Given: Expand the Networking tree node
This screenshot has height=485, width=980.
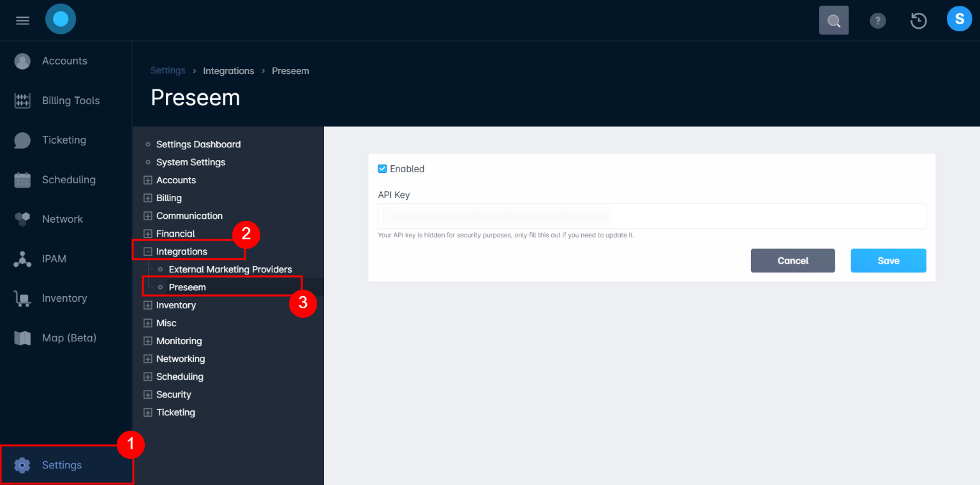Looking at the screenshot, I should pos(148,359).
